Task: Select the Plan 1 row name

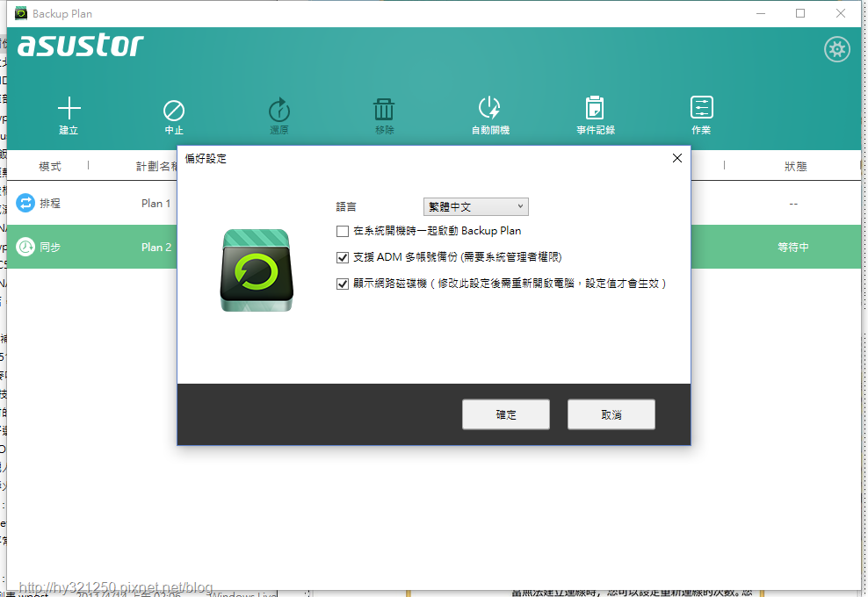Action: click(156, 204)
